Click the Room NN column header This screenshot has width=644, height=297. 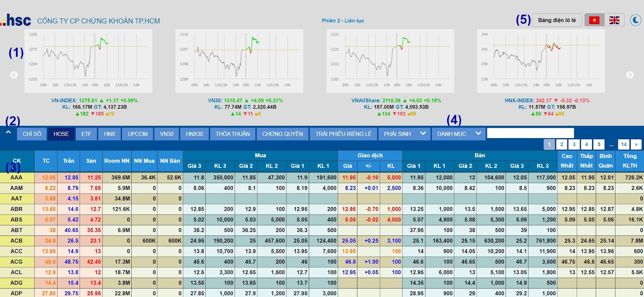pos(117,161)
